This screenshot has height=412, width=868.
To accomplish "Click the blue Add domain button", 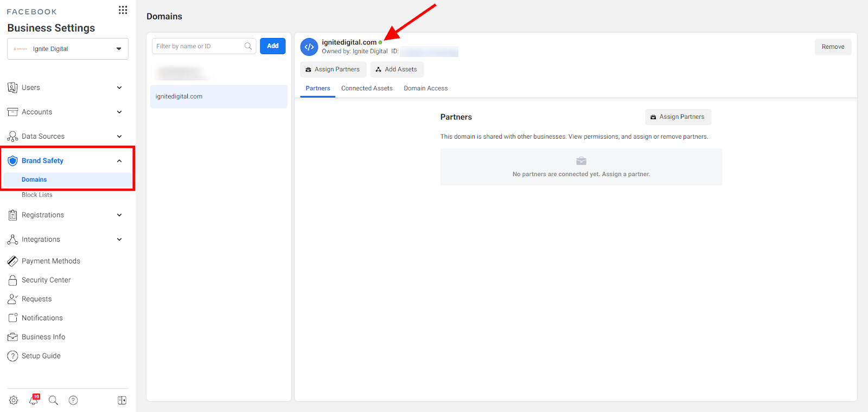I will coord(273,46).
